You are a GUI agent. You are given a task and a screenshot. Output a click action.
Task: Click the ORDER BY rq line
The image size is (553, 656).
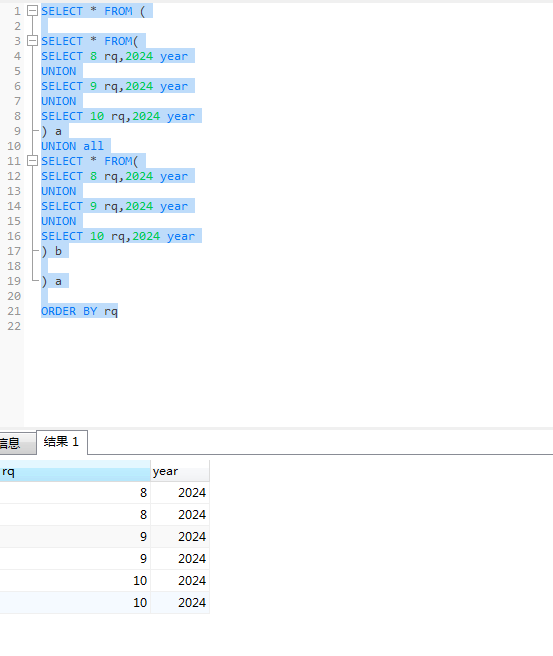click(79, 311)
